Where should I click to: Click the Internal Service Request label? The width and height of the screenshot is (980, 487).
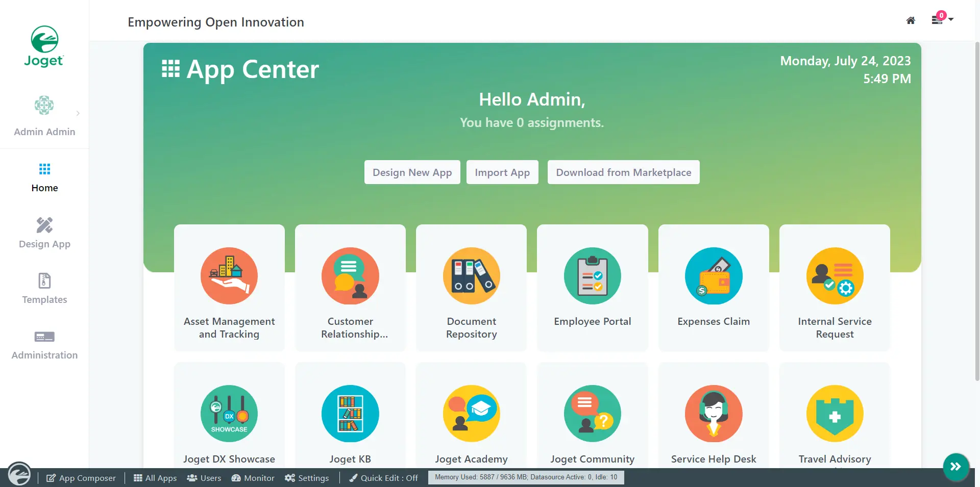835,328
